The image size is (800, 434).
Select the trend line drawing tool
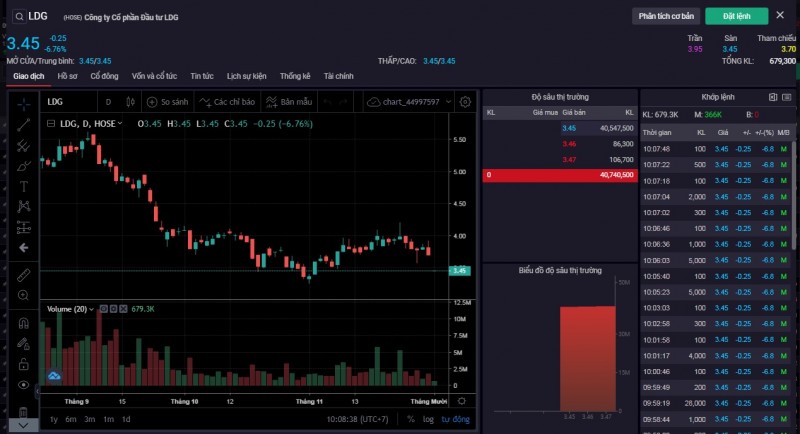pyautogui.click(x=23, y=124)
